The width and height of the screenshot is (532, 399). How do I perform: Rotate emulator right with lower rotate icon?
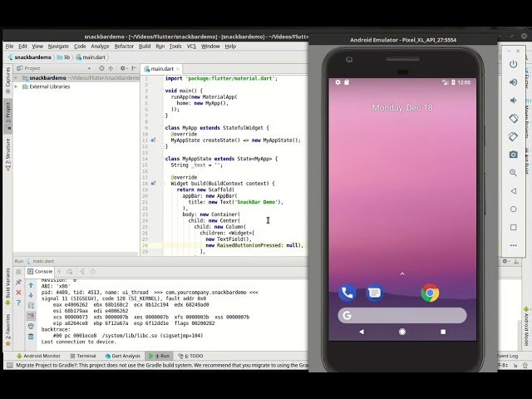tap(514, 136)
